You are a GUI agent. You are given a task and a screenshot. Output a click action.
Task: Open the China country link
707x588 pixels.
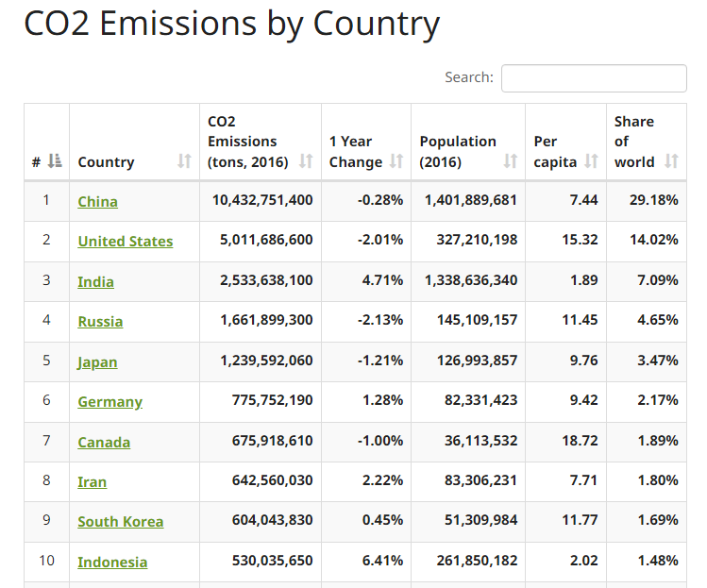tap(97, 201)
